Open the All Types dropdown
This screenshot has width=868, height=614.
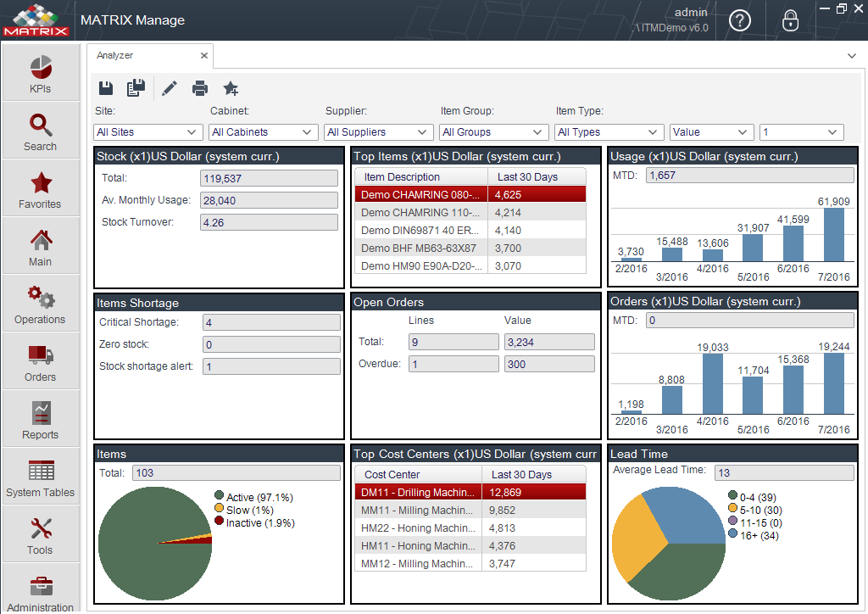[608, 132]
